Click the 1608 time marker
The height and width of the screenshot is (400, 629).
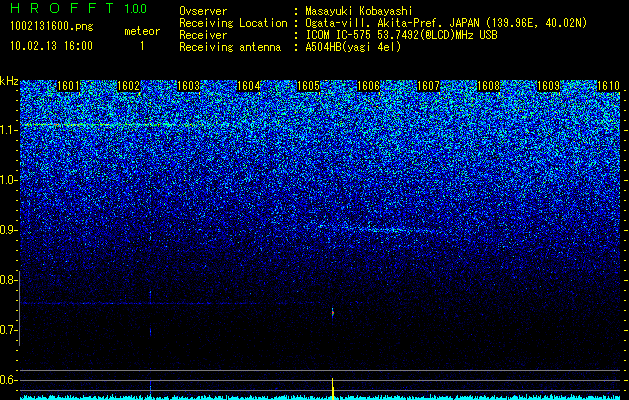[x=489, y=86]
